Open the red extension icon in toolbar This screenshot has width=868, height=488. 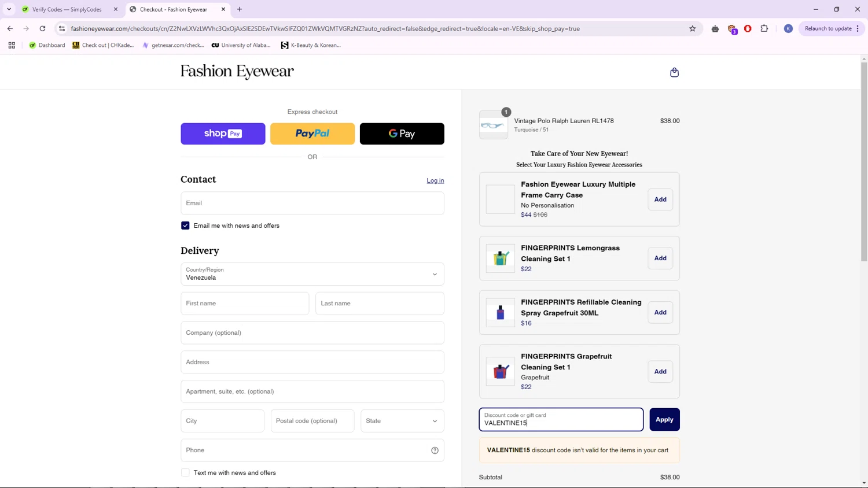click(748, 28)
